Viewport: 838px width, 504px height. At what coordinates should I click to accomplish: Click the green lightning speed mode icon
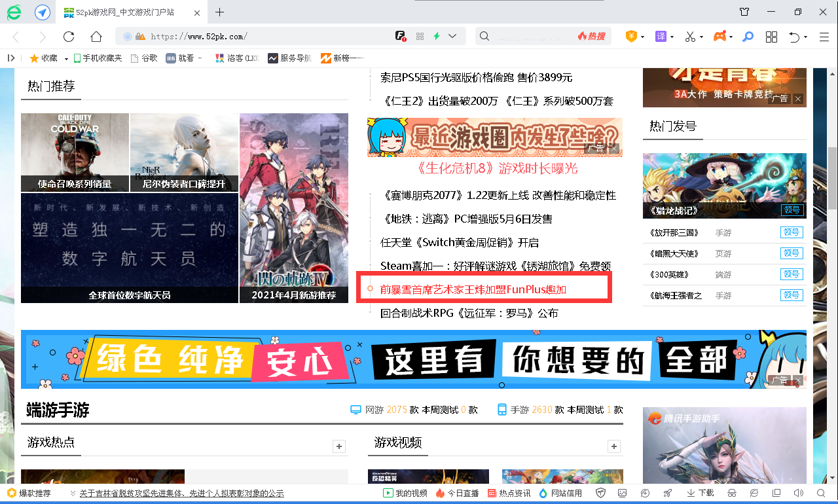pyautogui.click(x=437, y=37)
